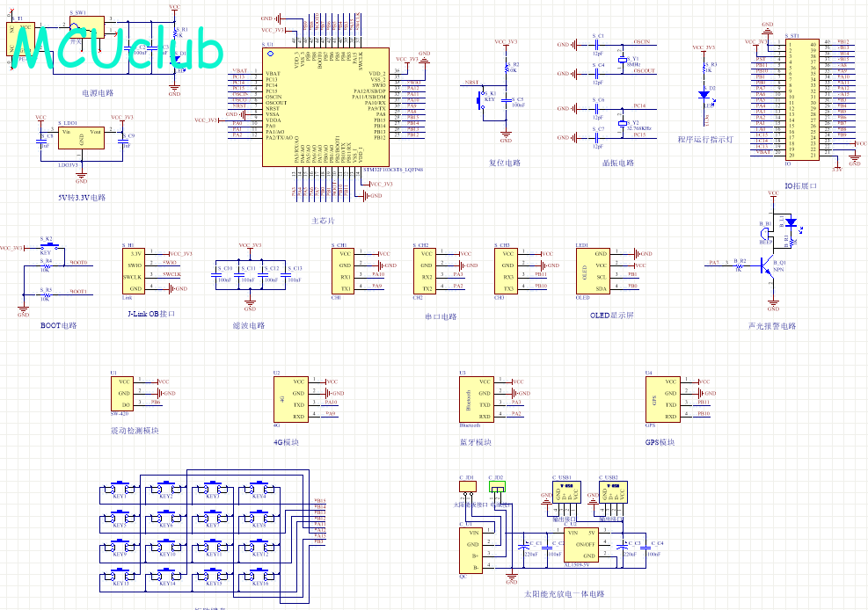The height and width of the screenshot is (610, 868).
Task: Click the C_C1 220uF capacitor
Action: coord(522,548)
